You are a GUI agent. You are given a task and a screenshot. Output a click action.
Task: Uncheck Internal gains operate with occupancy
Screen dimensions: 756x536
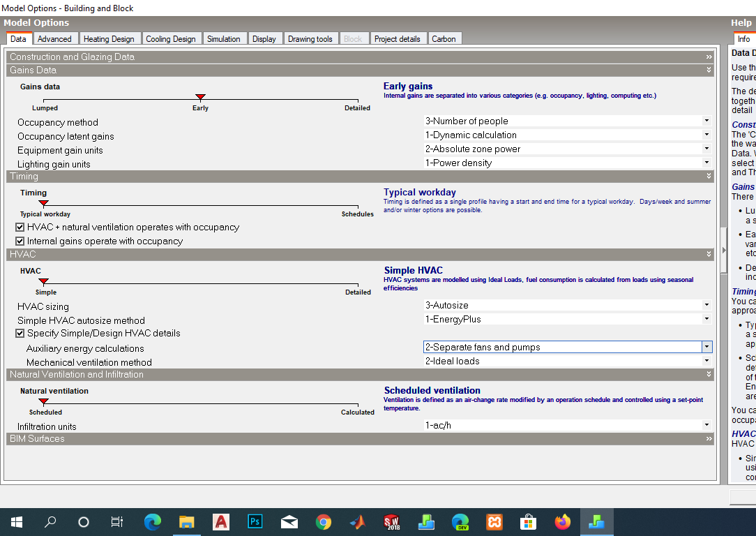[20, 241]
